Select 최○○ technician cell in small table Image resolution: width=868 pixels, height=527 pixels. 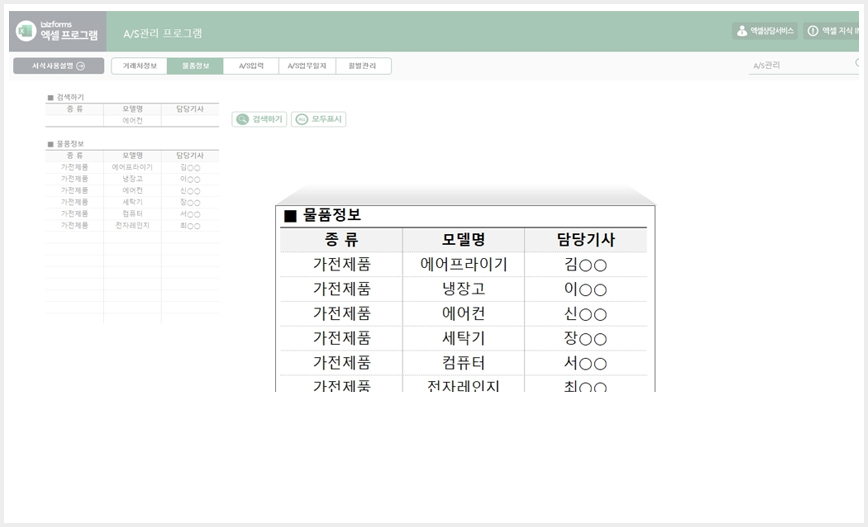click(x=190, y=225)
